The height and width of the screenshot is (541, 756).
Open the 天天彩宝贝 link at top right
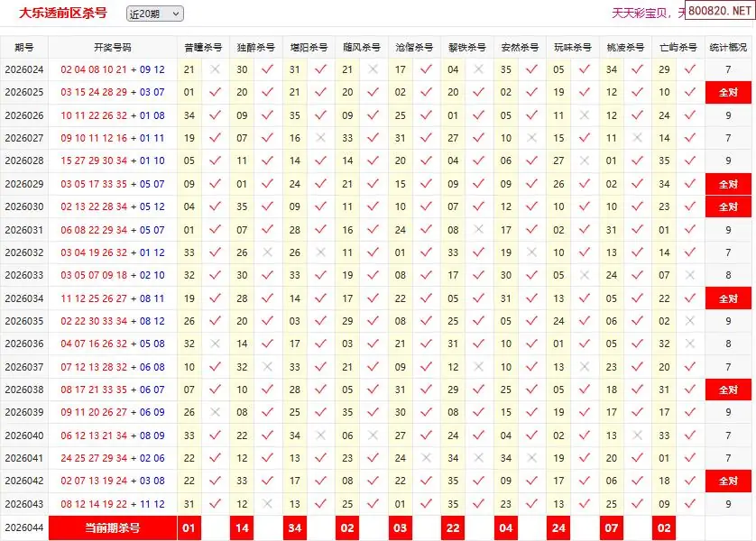pyautogui.click(x=642, y=13)
